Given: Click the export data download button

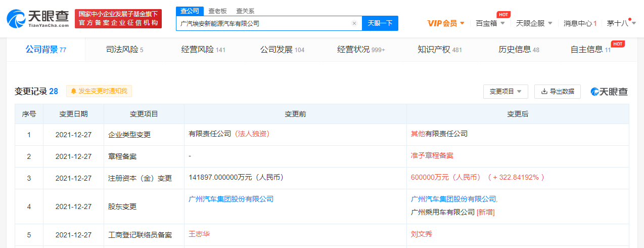Looking at the screenshot, I should click(557, 92).
